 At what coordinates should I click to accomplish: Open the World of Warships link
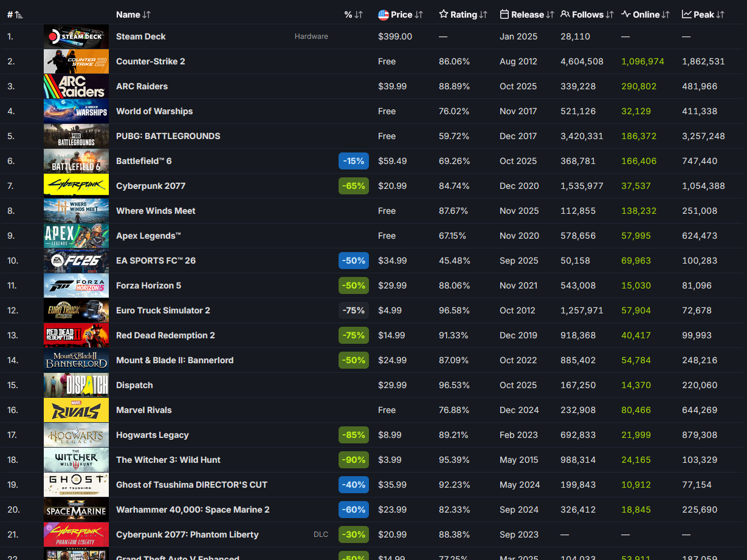point(154,111)
